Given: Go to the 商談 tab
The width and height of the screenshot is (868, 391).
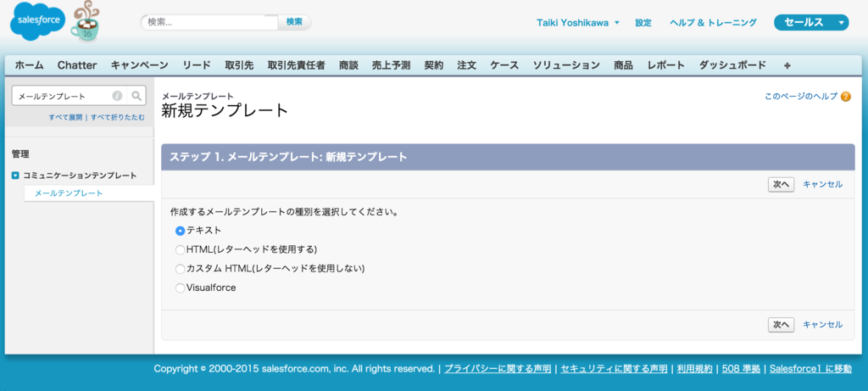Looking at the screenshot, I should point(348,65).
